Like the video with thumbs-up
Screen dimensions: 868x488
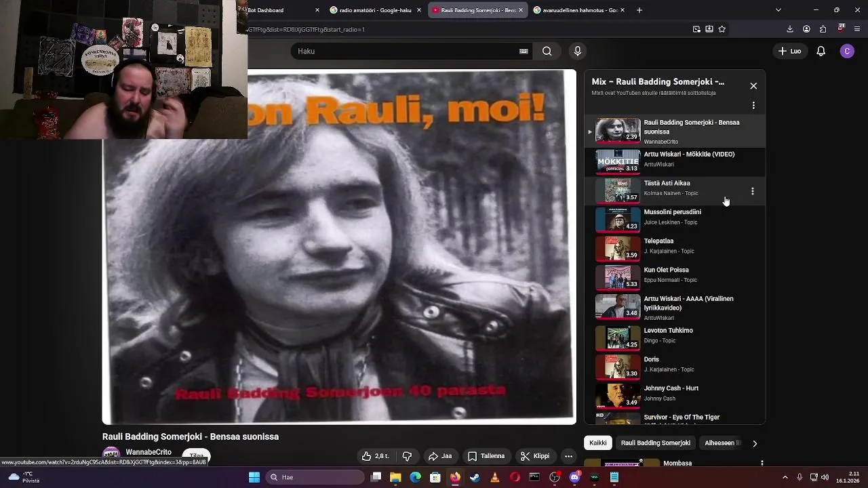(x=376, y=456)
